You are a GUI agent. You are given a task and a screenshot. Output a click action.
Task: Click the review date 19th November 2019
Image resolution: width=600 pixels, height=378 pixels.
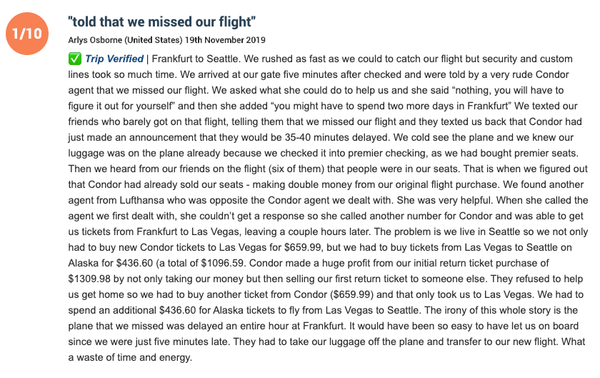pos(225,40)
